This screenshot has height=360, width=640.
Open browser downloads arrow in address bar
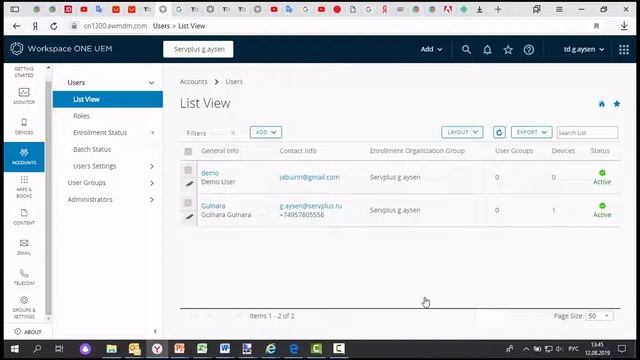[x=624, y=26]
